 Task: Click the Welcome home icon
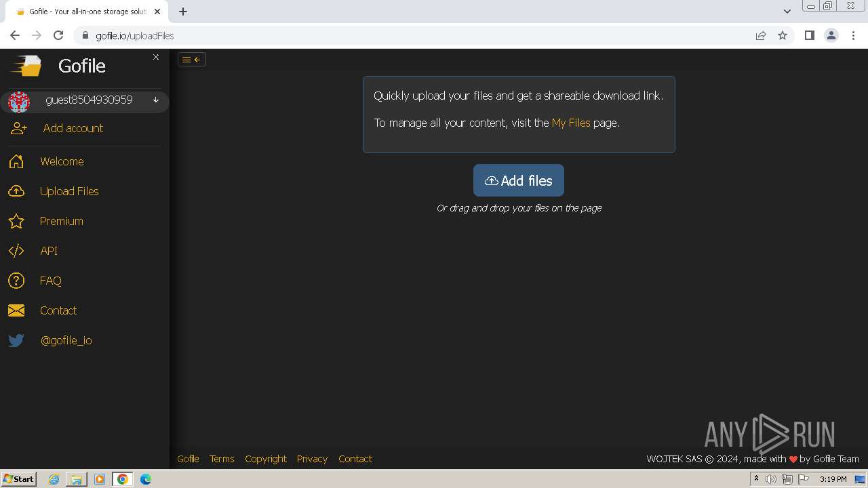(x=16, y=161)
